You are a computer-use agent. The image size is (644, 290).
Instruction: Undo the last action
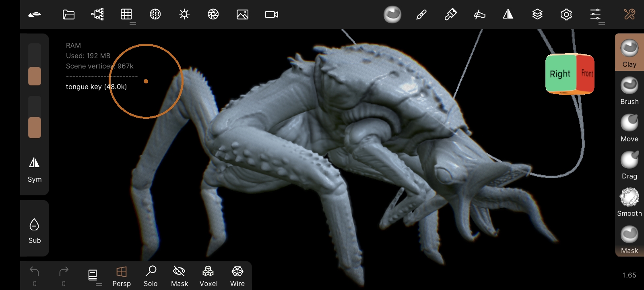click(x=35, y=276)
